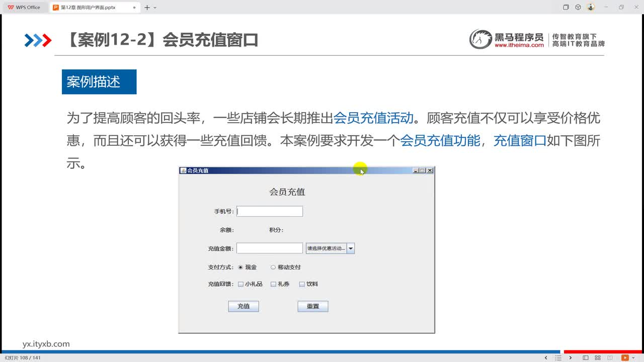Click the 会员充值活动 highlighted text

(373, 118)
